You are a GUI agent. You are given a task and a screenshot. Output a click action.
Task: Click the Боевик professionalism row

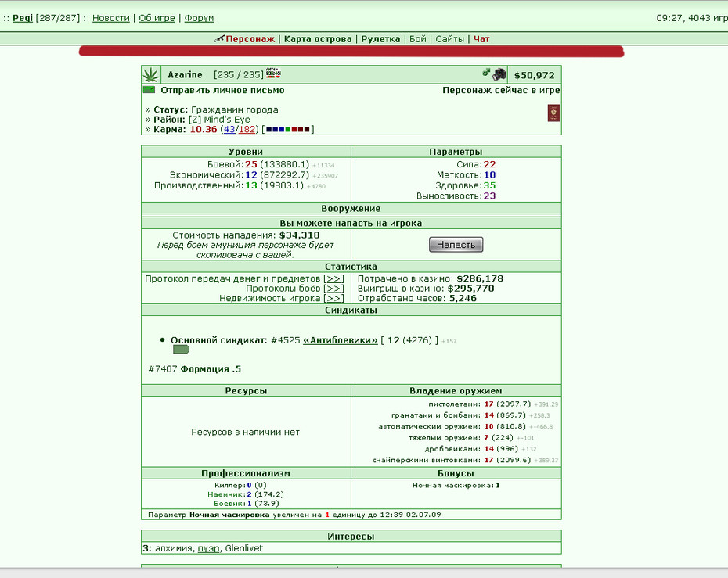point(246,504)
